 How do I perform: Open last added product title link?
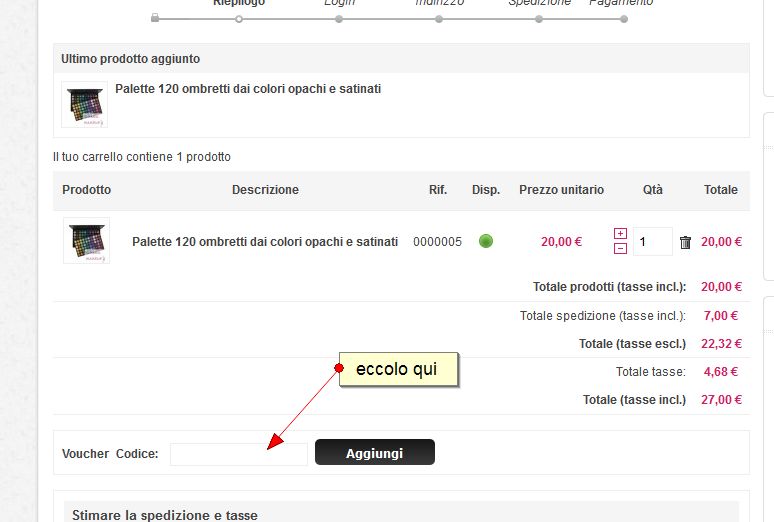coord(248,89)
